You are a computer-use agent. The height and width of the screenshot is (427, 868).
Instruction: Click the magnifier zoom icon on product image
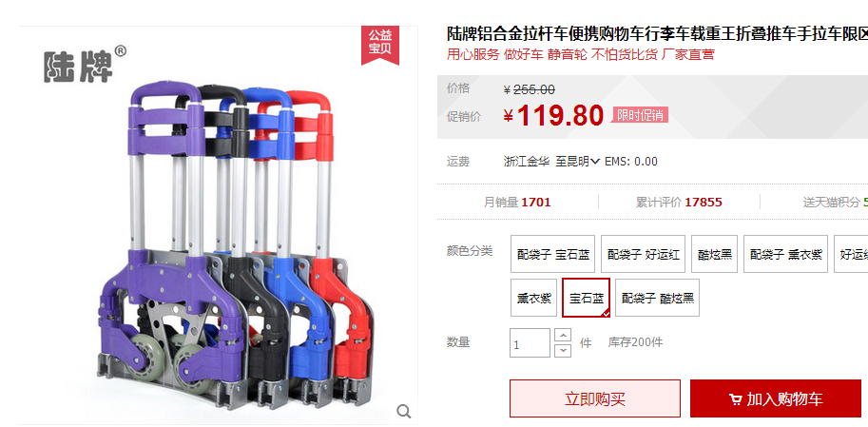pos(404,411)
